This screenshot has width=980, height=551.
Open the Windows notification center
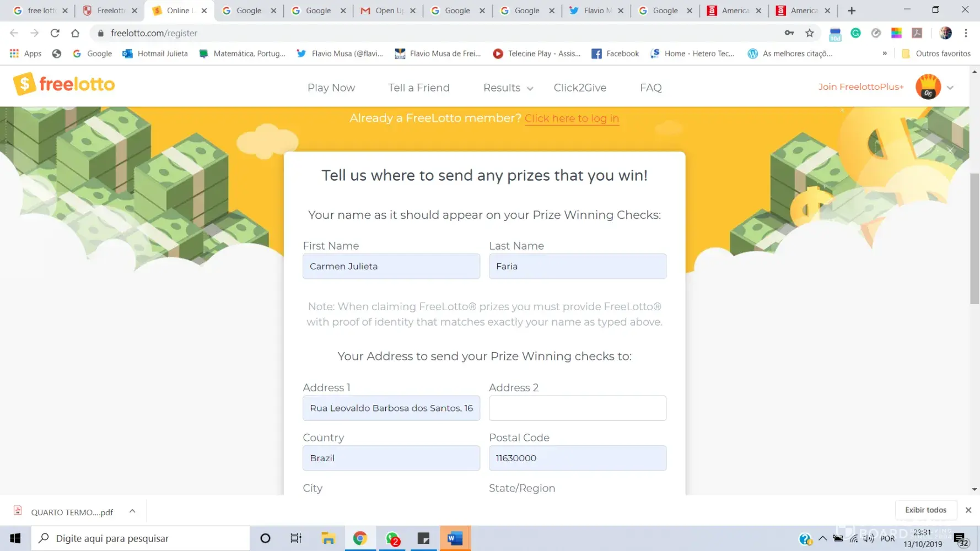(x=960, y=539)
